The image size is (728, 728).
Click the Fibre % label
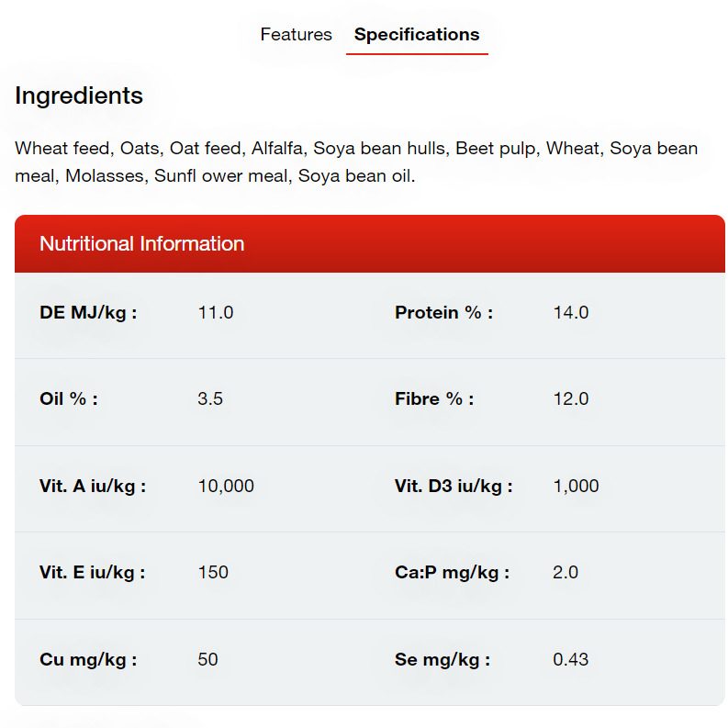(x=434, y=399)
